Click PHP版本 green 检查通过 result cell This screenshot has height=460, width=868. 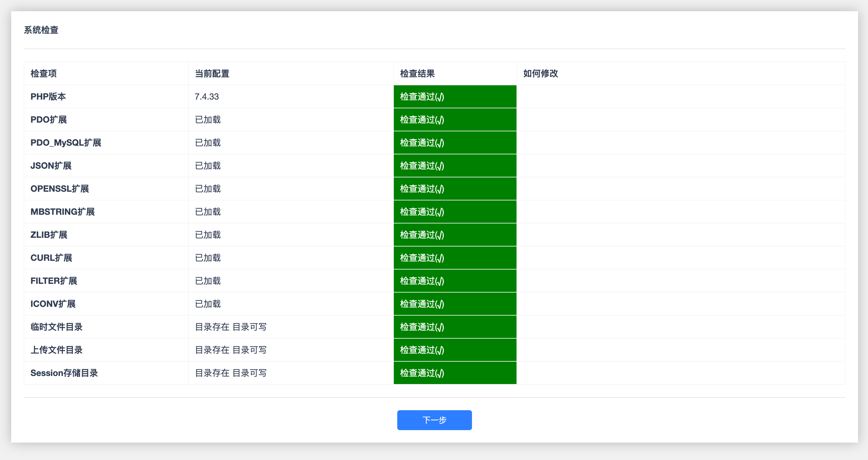[x=455, y=97]
